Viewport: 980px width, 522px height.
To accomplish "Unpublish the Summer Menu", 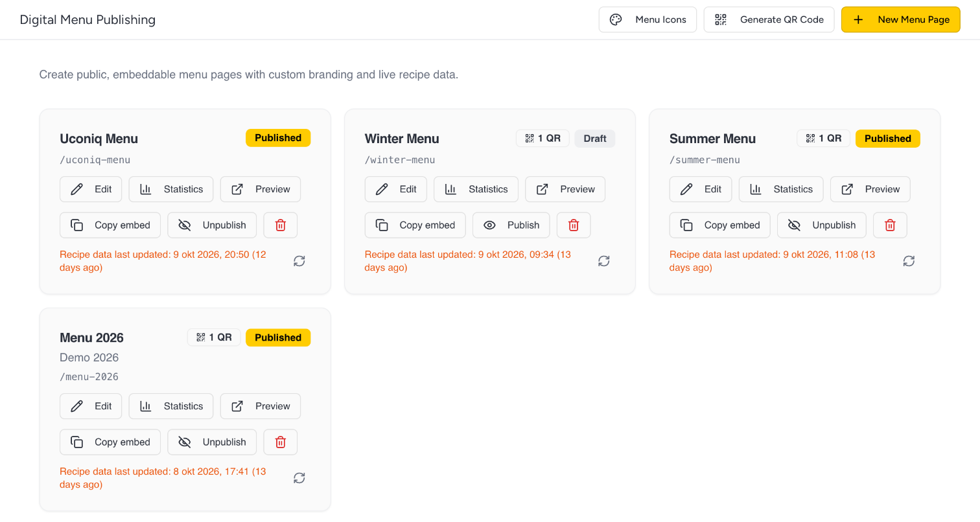I will click(822, 225).
